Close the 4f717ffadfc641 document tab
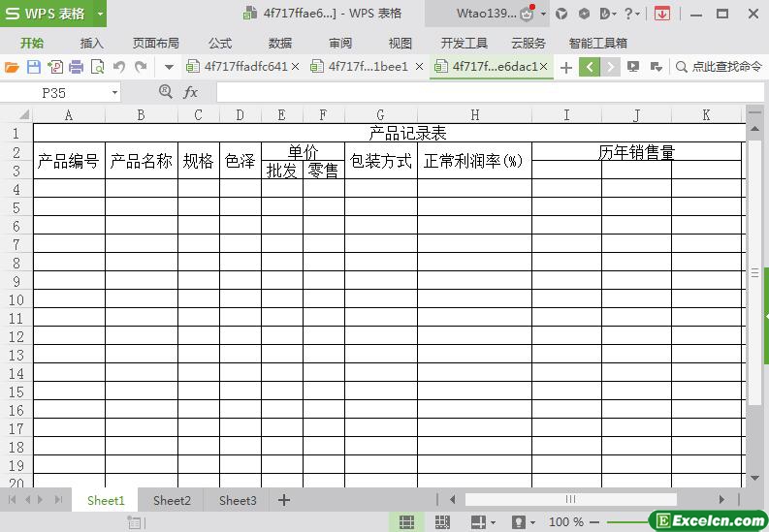 295,67
